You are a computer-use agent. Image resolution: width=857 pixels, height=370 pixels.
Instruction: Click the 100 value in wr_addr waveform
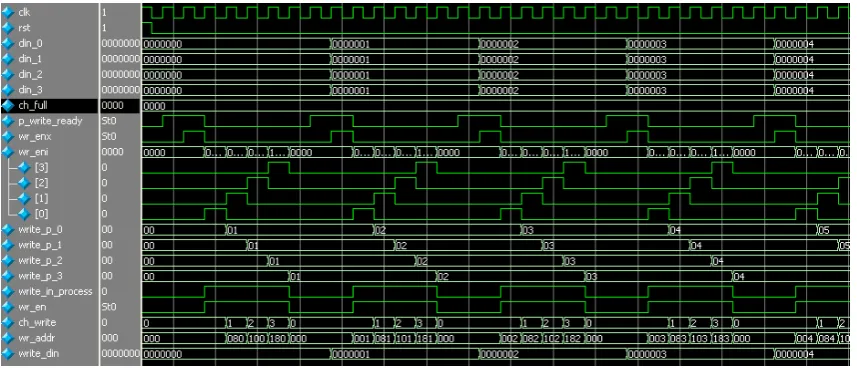click(258, 338)
